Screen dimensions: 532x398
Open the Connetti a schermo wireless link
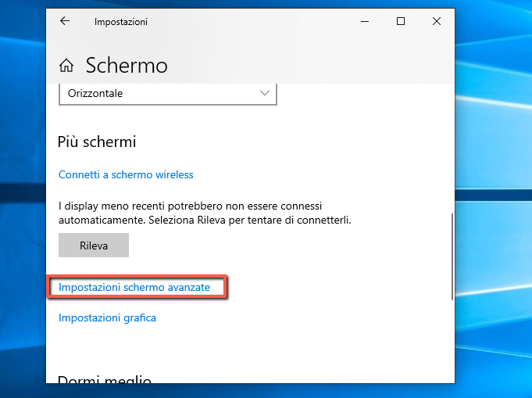pyautogui.click(x=126, y=174)
